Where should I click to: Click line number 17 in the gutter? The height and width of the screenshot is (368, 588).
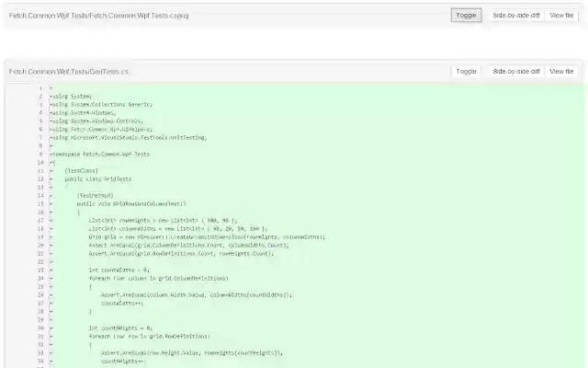point(40,221)
